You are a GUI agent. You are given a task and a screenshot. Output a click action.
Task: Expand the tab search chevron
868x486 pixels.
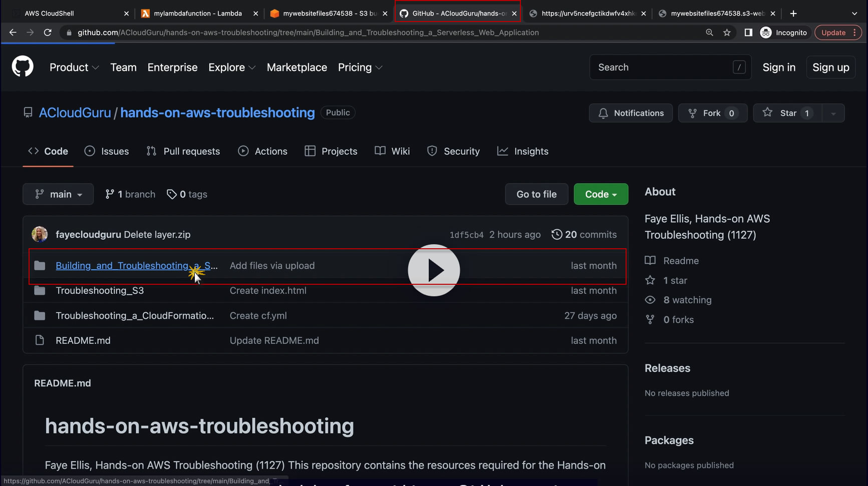click(x=854, y=14)
